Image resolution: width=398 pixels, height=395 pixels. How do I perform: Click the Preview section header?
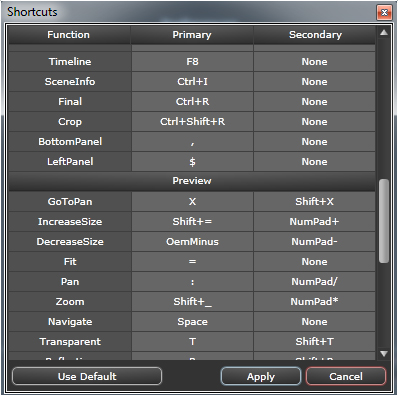[192, 181]
